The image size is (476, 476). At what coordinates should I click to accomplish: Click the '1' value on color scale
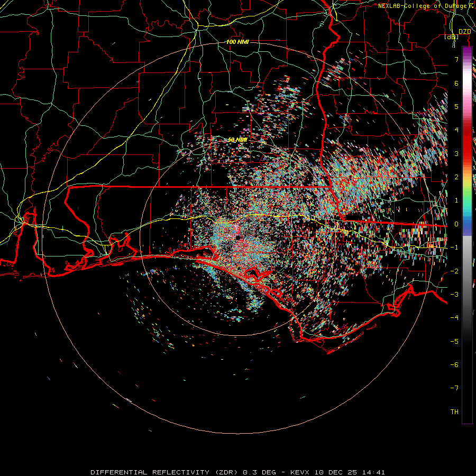coord(456,200)
